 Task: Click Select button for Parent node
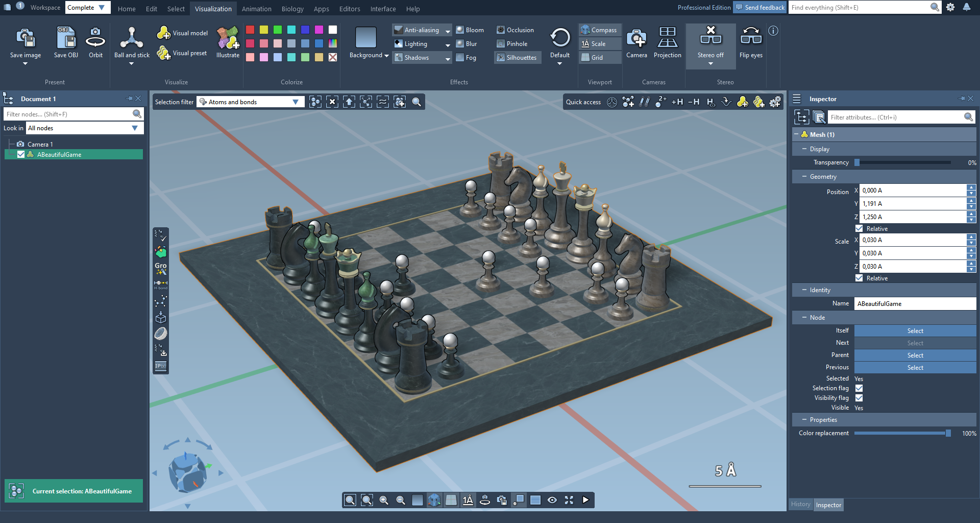coord(915,355)
